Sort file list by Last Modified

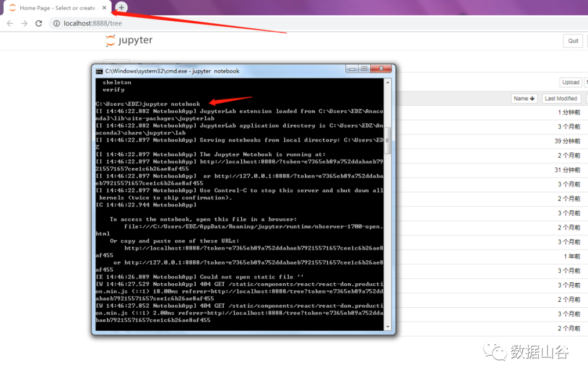pyautogui.click(x=561, y=98)
